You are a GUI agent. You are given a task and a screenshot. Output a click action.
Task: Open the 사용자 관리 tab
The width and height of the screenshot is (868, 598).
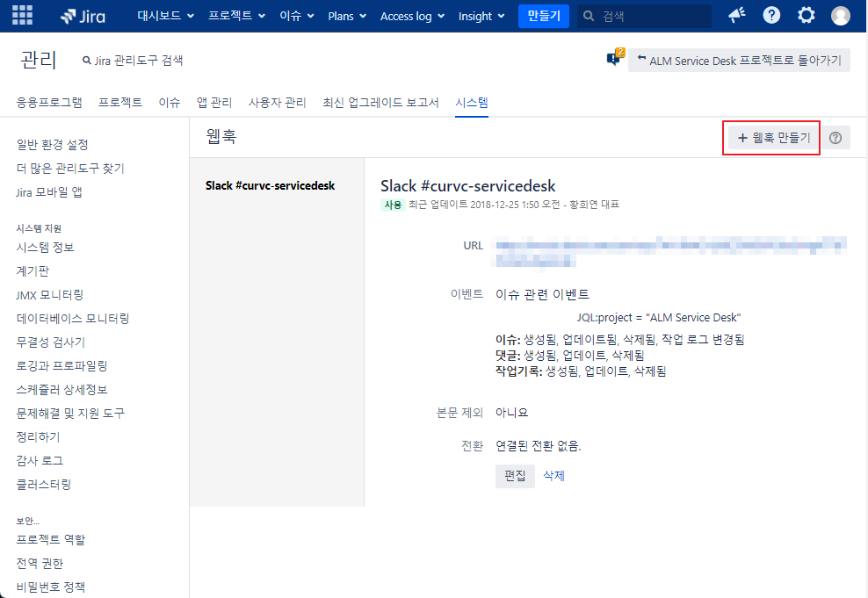tap(278, 103)
